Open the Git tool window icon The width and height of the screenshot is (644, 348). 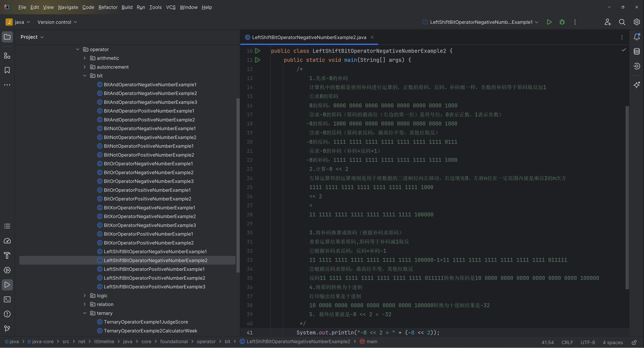click(7, 329)
